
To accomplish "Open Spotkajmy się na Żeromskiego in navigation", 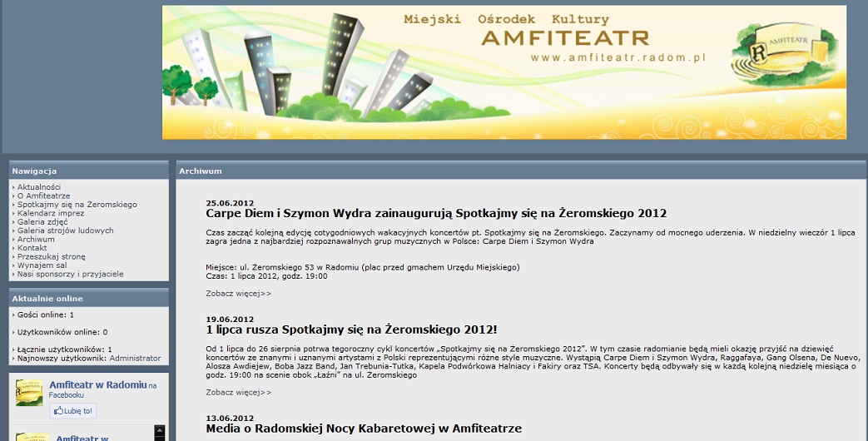I will coord(77,205).
